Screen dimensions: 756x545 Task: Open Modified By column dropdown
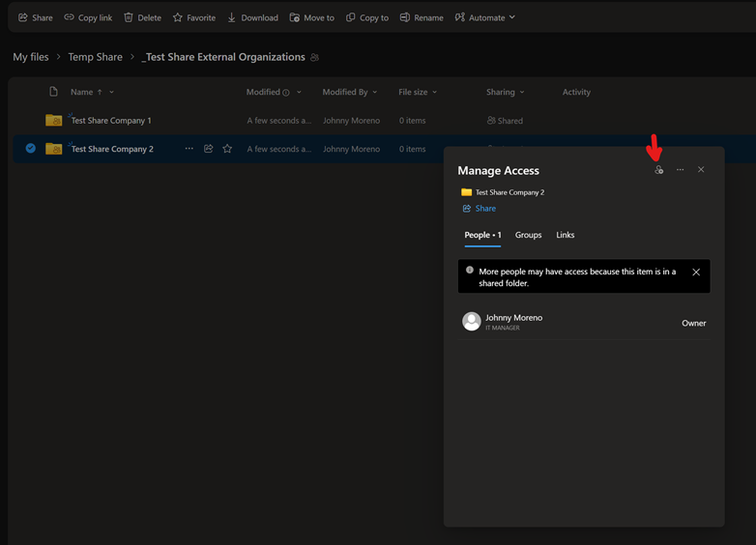pyautogui.click(x=375, y=92)
